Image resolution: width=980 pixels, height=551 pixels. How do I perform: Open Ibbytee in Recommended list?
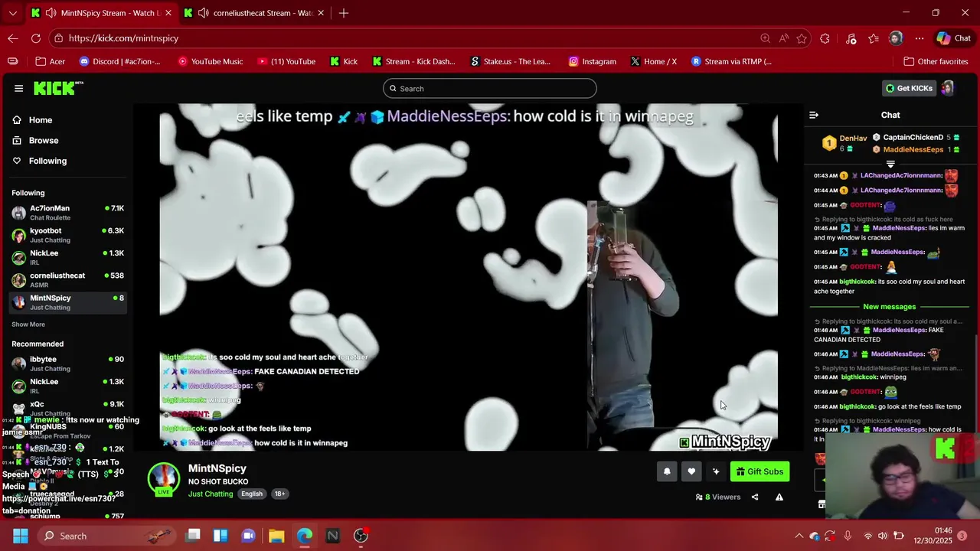click(67, 364)
